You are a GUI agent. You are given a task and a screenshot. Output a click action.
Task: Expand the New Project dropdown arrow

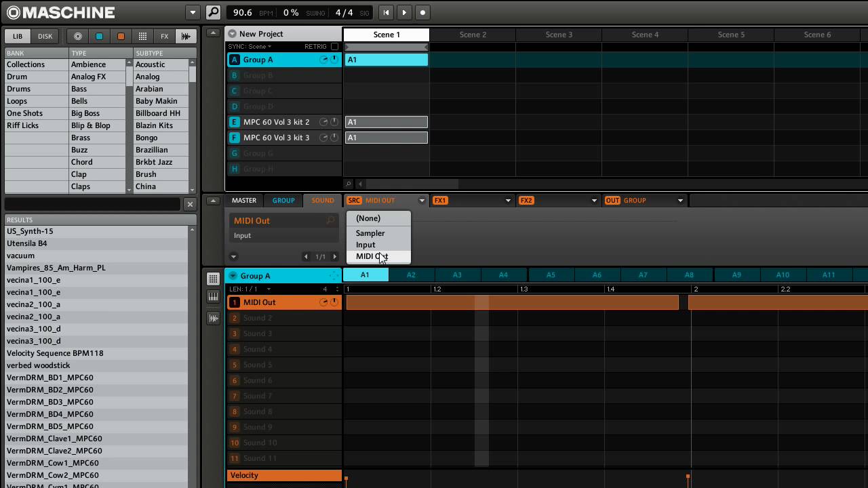pos(232,34)
